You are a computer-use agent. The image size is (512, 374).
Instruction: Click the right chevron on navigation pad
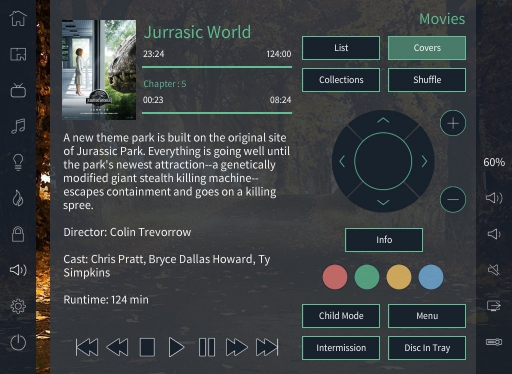424,161
